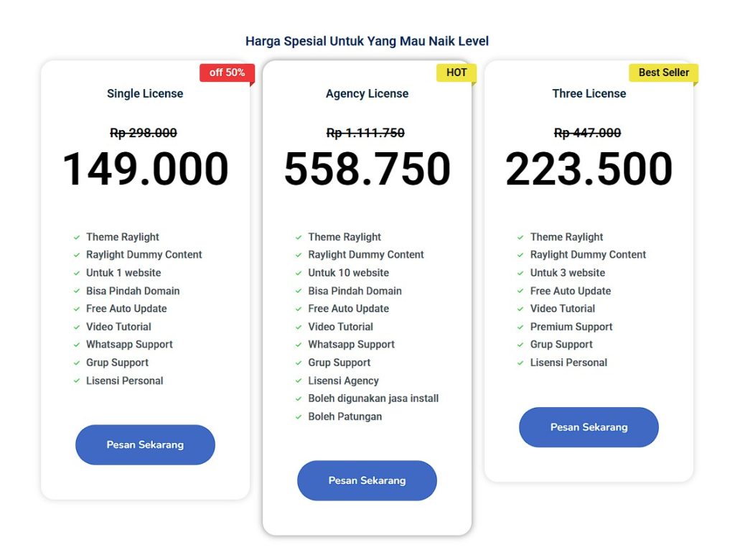Click checkmark next to "Boleh Patungan"
Screen dimensions: 735x560
299,417
